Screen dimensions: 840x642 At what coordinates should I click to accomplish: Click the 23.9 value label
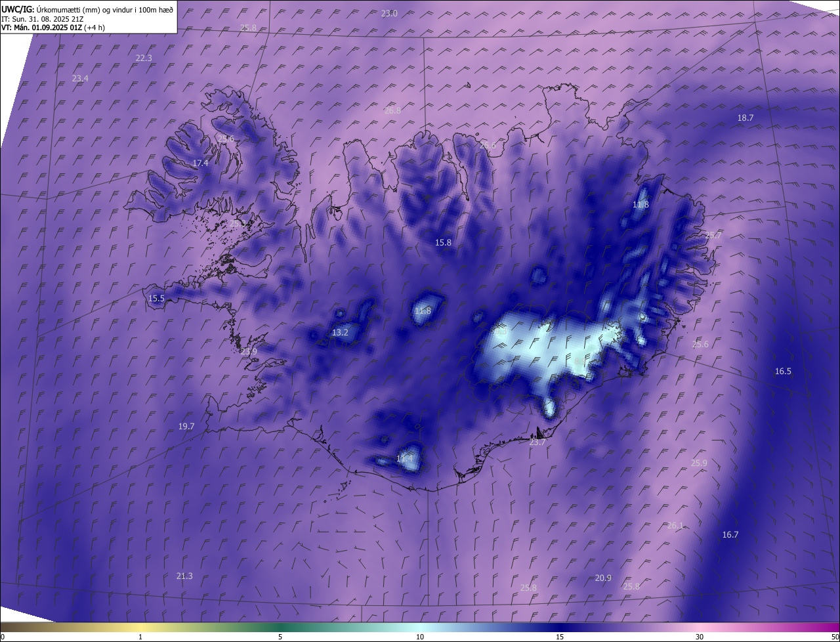click(x=249, y=351)
